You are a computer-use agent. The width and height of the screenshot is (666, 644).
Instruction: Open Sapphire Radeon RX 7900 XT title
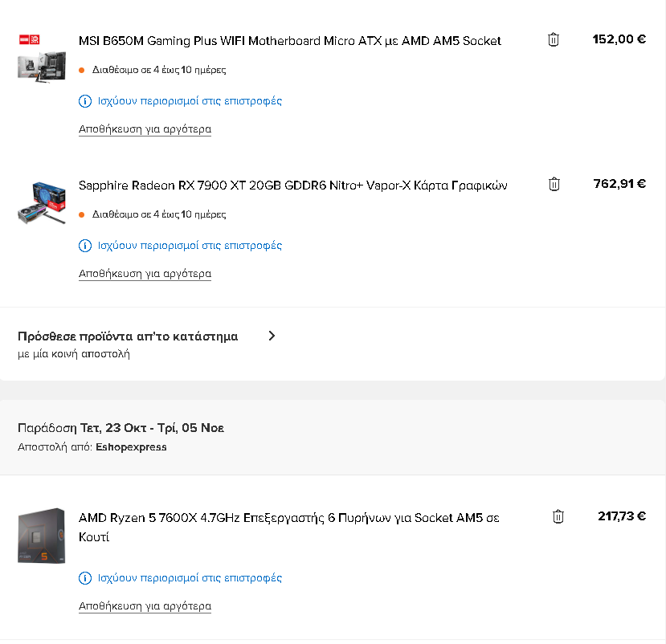(x=292, y=185)
